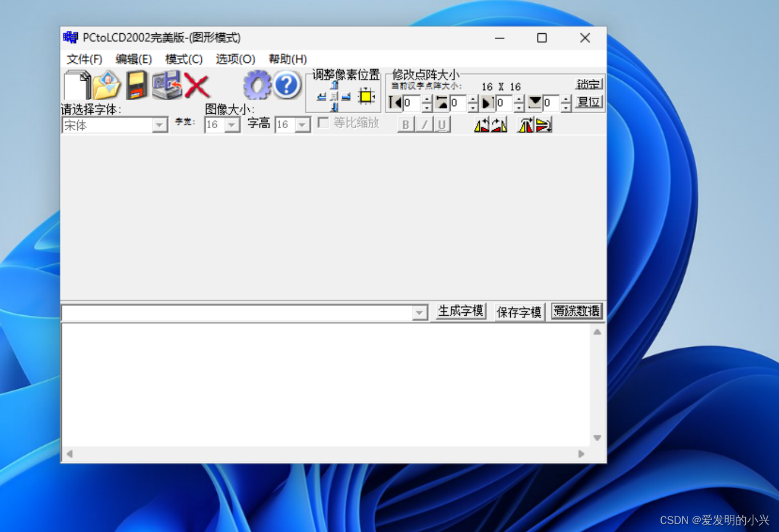The height and width of the screenshot is (532, 779).
Task: Shift pixels left with the left arrow
Action: [x=322, y=97]
